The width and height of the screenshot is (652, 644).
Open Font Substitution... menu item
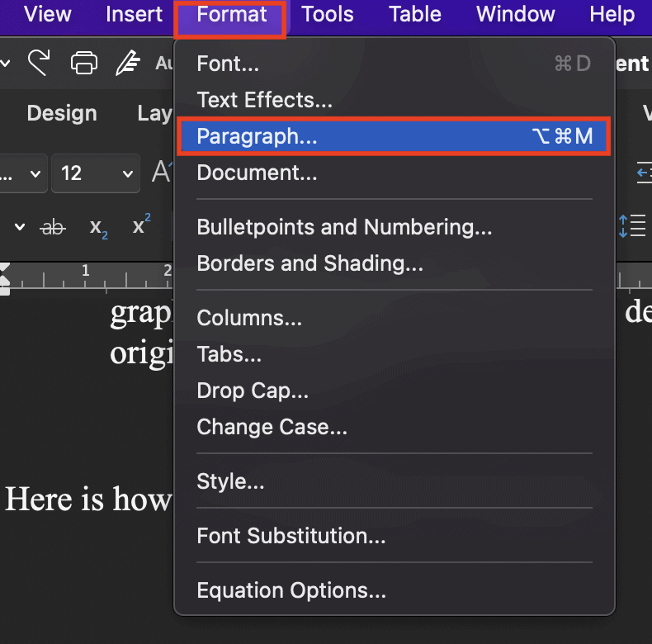click(395, 536)
